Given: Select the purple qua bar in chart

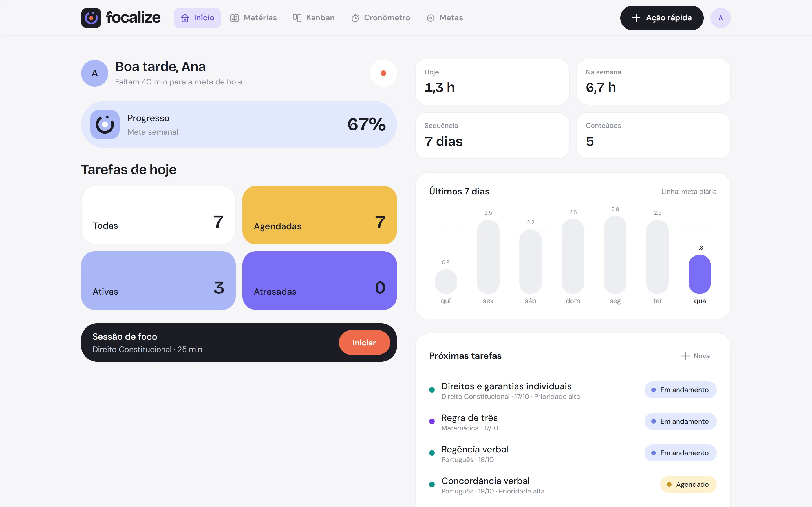Looking at the screenshot, I should pyautogui.click(x=700, y=274).
